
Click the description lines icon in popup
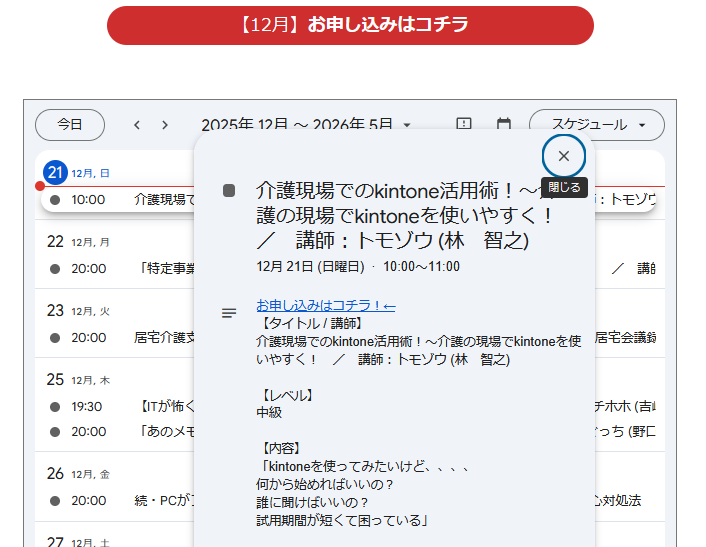coord(229,313)
